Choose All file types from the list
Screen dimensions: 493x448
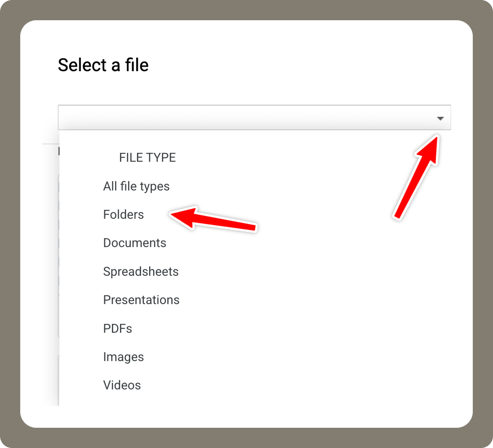click(136, 186)
